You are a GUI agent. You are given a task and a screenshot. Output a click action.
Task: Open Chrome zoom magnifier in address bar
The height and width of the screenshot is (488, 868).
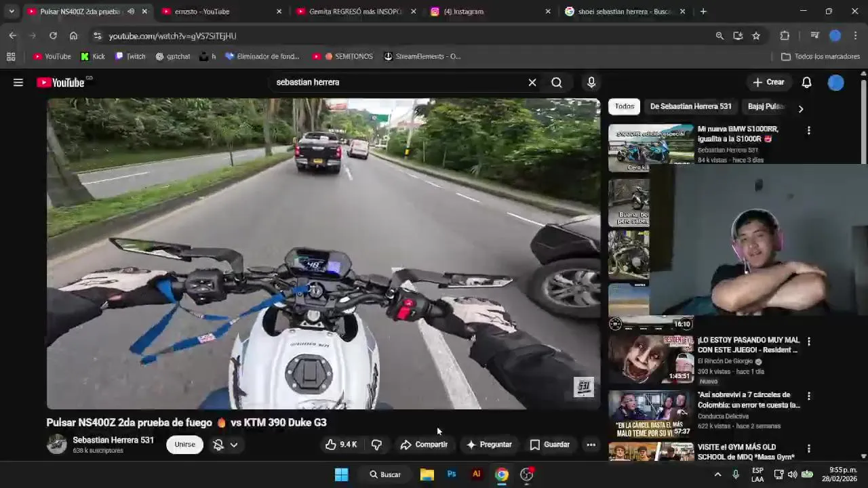pos(719,36)
